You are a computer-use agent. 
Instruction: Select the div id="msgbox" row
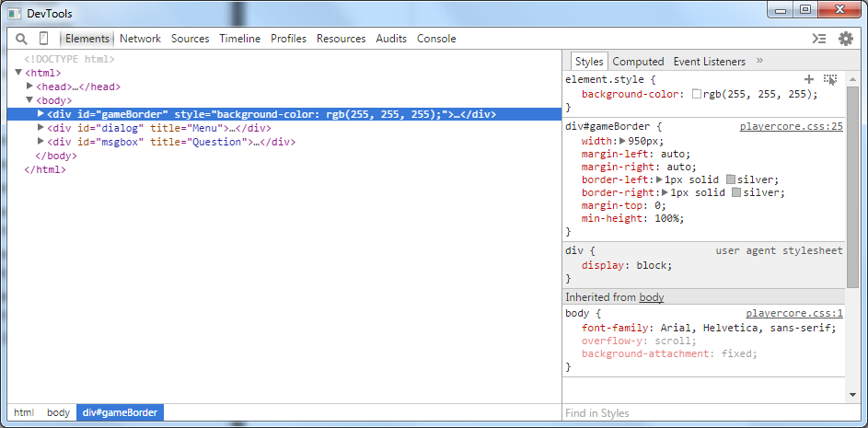click(x=171, y=143)
